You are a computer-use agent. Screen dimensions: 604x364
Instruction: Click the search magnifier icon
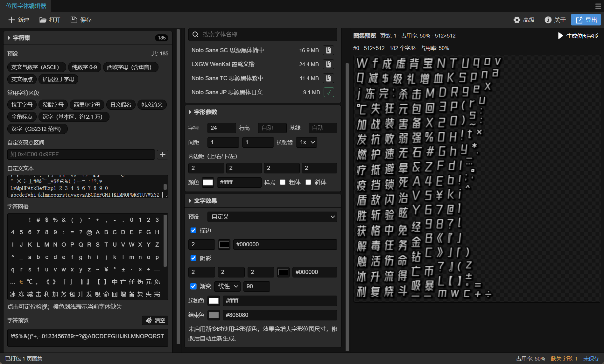pos(195,34)
